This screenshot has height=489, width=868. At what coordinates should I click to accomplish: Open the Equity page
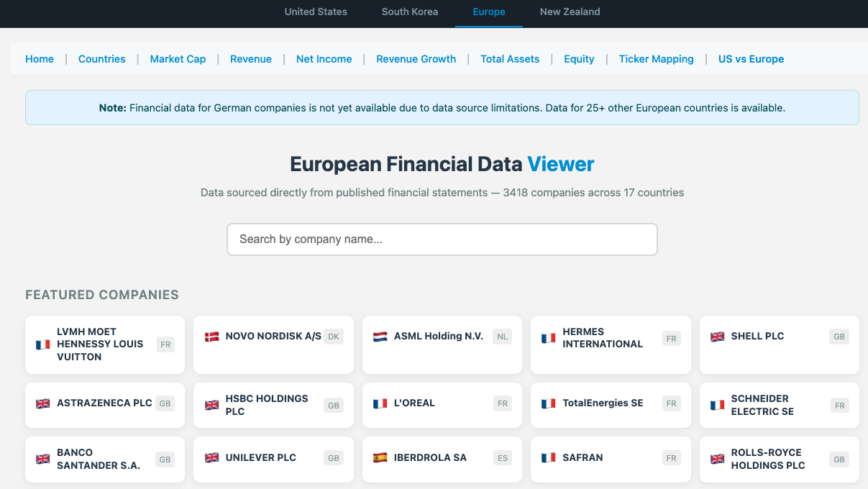pos(580,59)
